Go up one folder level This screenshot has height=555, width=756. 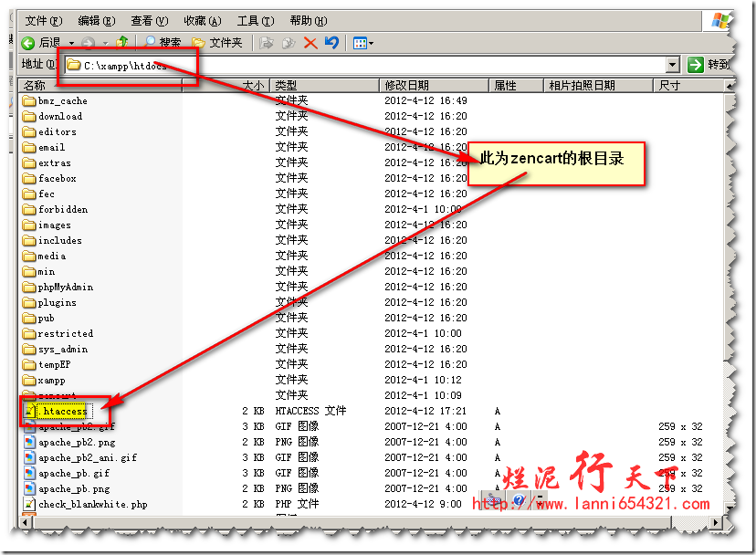coord(122,43)
